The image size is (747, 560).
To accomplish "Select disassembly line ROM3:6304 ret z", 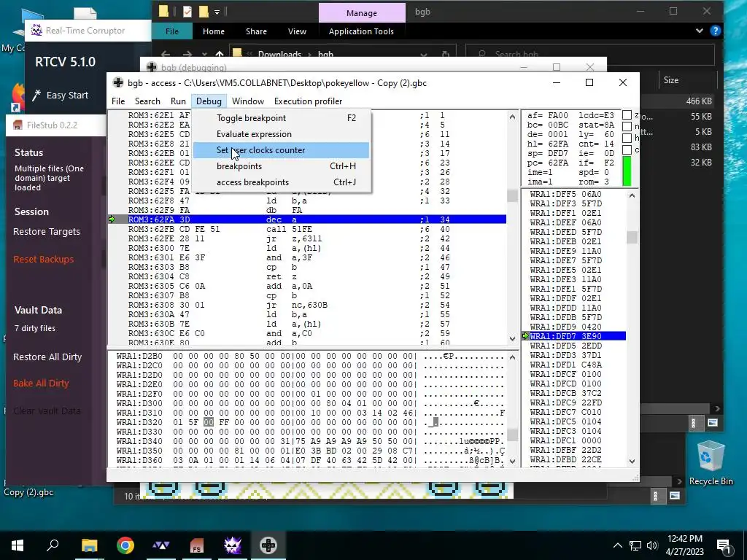I will point(307,276).
